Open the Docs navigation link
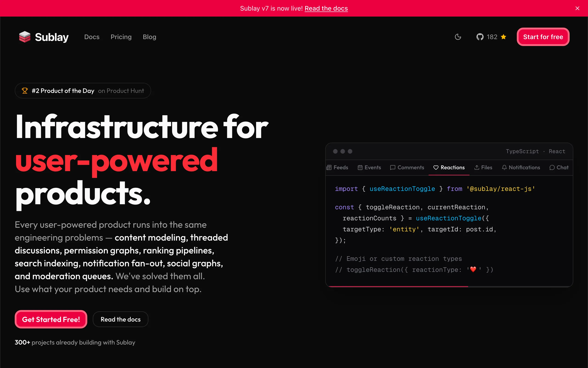This screenshot has height=368, width=588. pyautogui.click(x=92, y=37)
